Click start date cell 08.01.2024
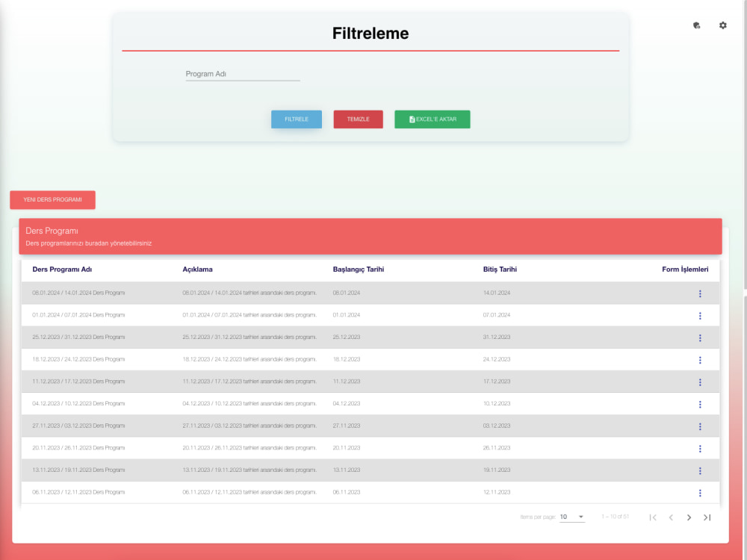Viewport: 747px width, 560px height. 347,293
